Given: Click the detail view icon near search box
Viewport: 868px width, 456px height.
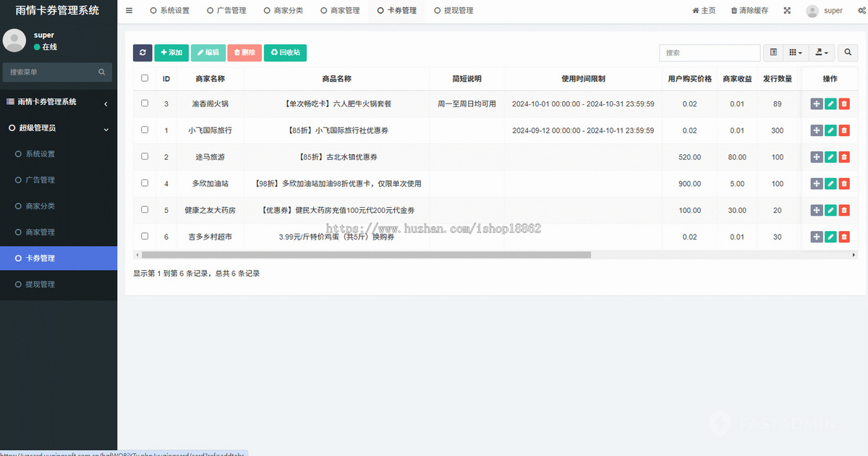Looking at the screenshot, I should click(x=773, y=52).
